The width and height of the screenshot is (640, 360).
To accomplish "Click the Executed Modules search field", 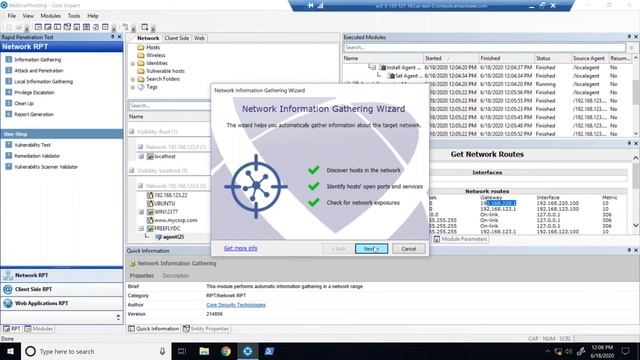I will pyautogui.click(x=484, y=48).
